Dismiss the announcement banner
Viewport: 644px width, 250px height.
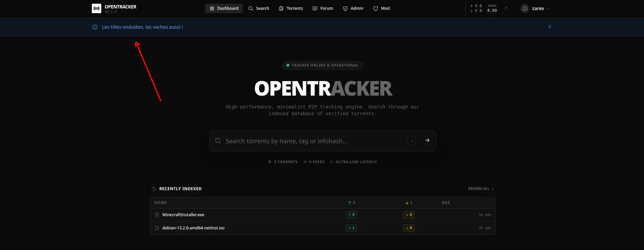pos(549,27)
